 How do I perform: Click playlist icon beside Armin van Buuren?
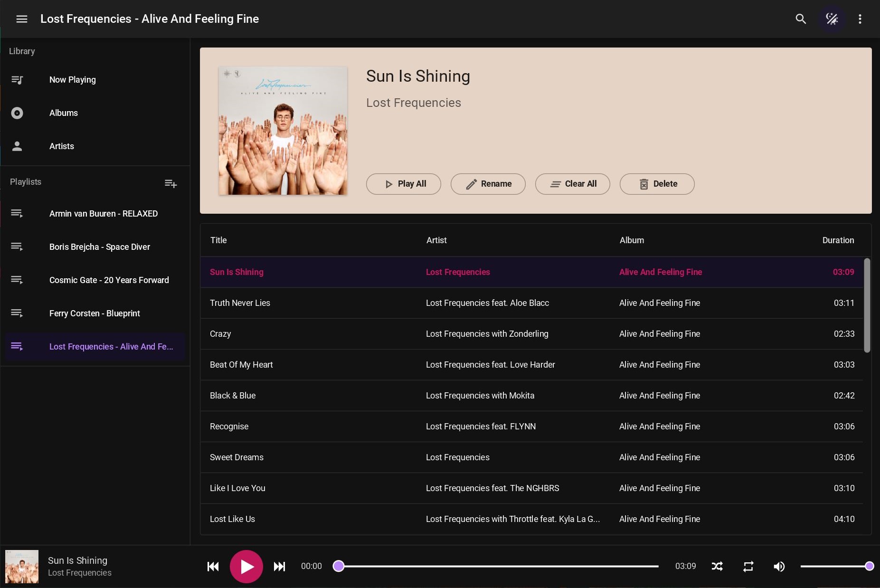[17, 214]
